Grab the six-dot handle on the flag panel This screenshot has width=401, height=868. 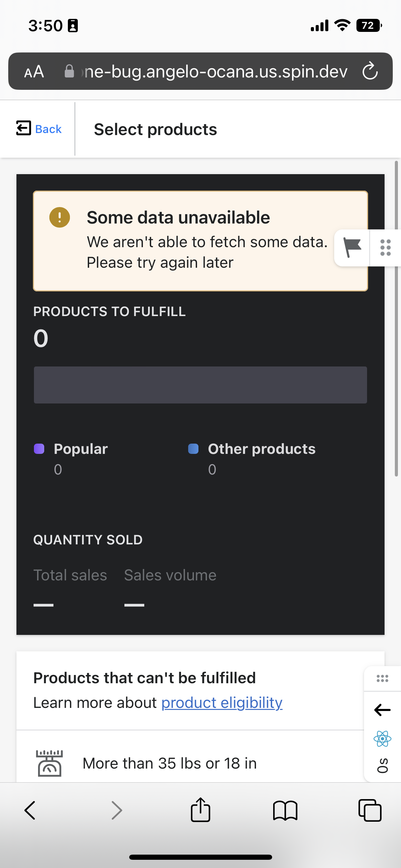pos(385,248)
